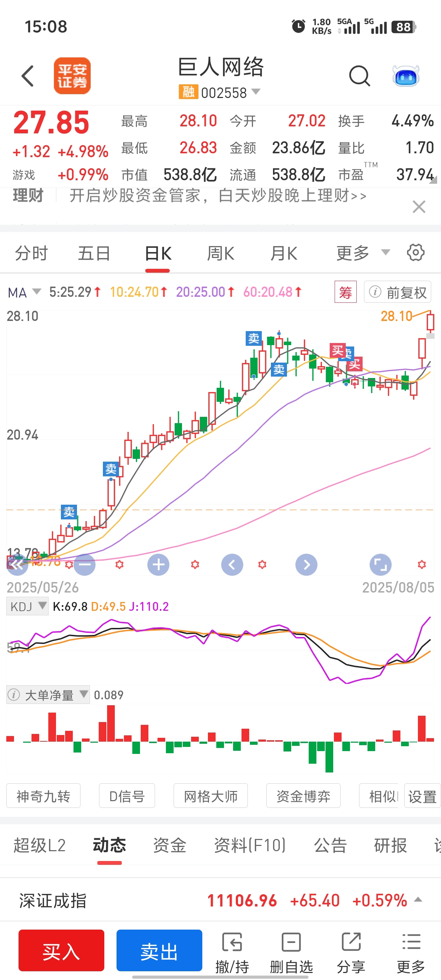Open the 研报 tab
The height and width of the screenshot is (980, 441).
pyautogui.click(x=390, y=845)
